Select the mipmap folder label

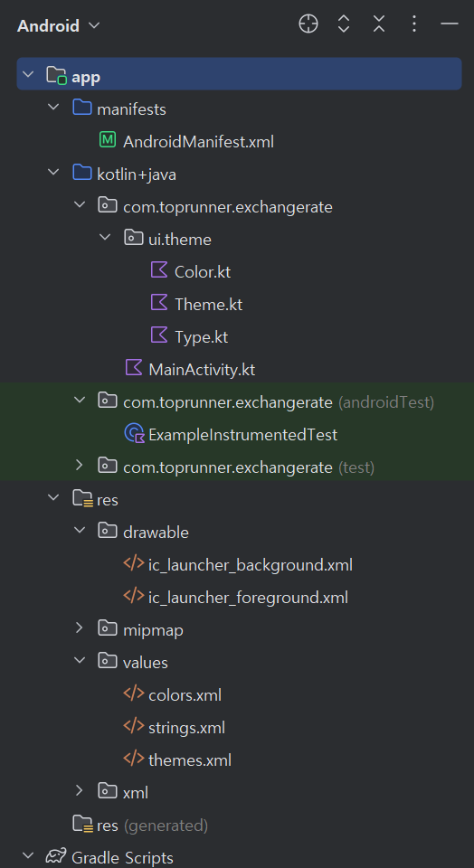(x=153, y=630)
